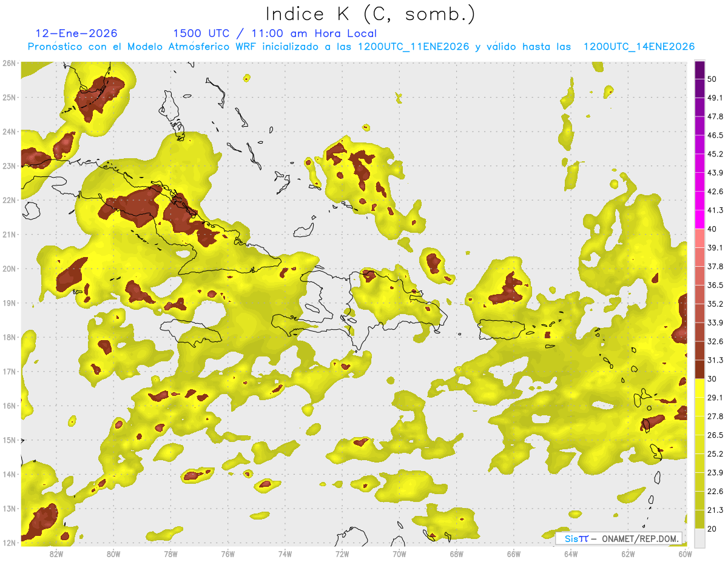Click the longitude axis label '62W'
This screenshot has width=728, height=562.
pyautogui.click(x=628, y=554)
